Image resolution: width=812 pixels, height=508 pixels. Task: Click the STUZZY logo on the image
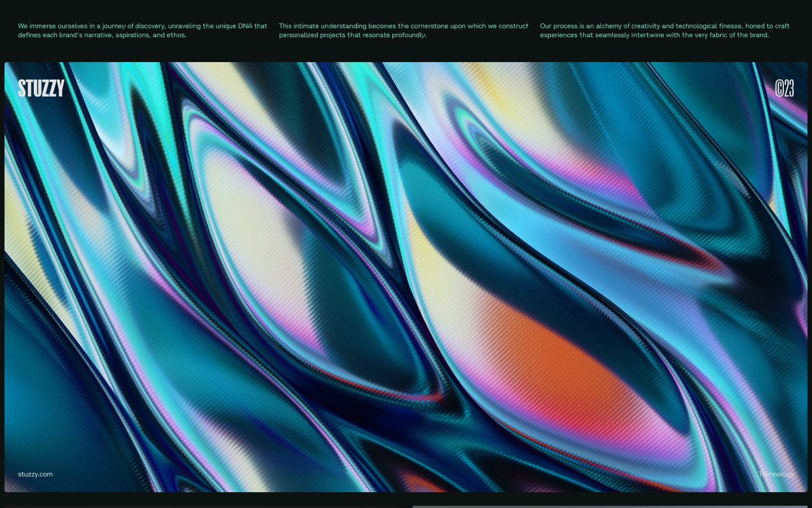(41, 89)
